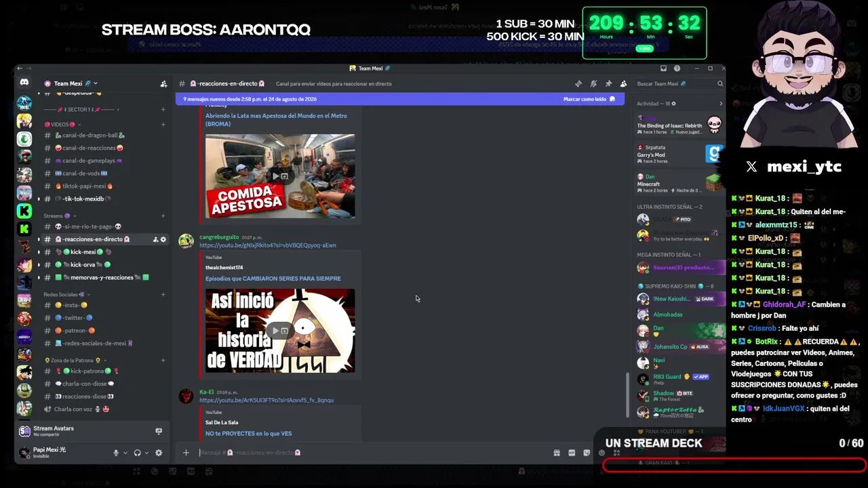Add a channel to Zona de la Patrona
Screen dimensions: 868x488
coord(163,361)
